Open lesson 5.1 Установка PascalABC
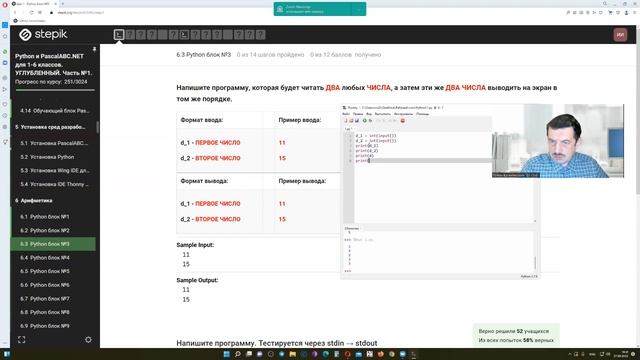 pos(54,143)
